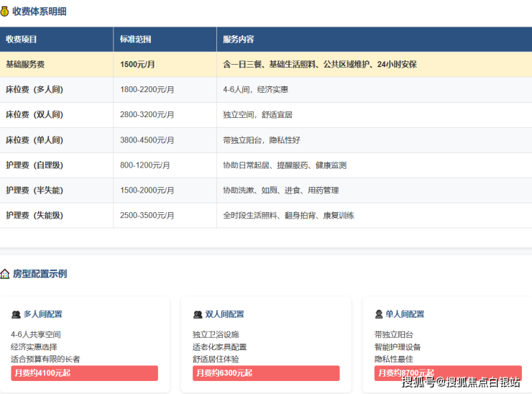Click the group icon next to 多人间配置

coord(16,314)
